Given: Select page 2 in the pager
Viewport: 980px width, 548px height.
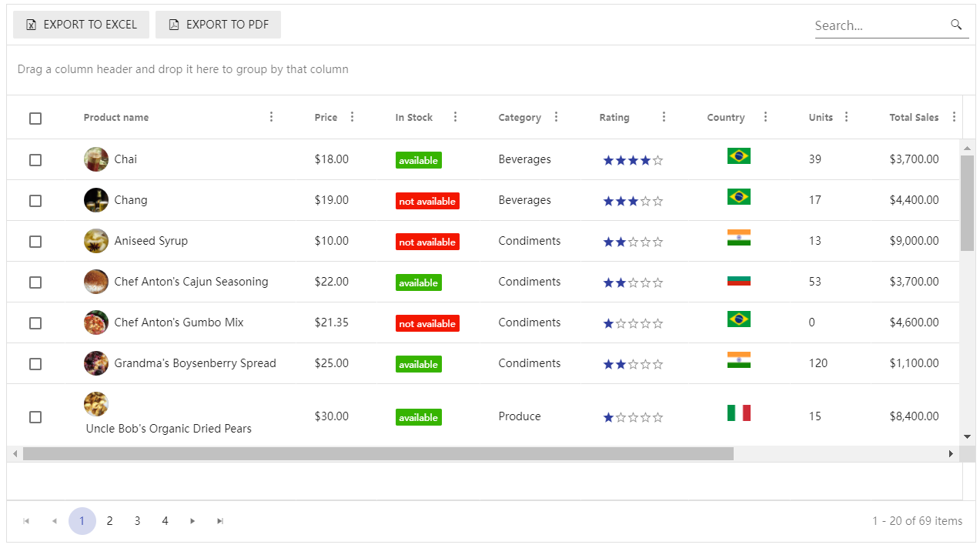Looking at the screenshot, I should pos(109,521).
